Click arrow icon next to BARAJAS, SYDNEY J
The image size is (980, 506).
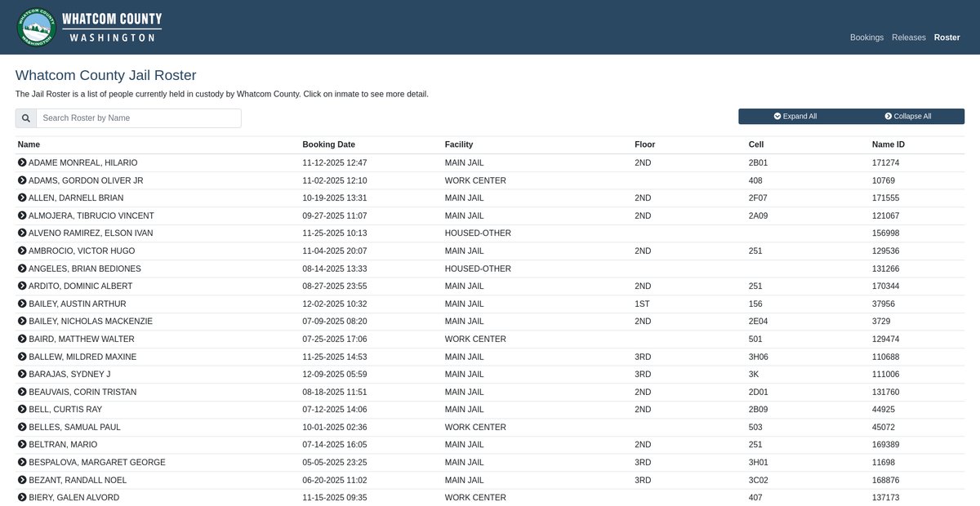coord(22,374)
